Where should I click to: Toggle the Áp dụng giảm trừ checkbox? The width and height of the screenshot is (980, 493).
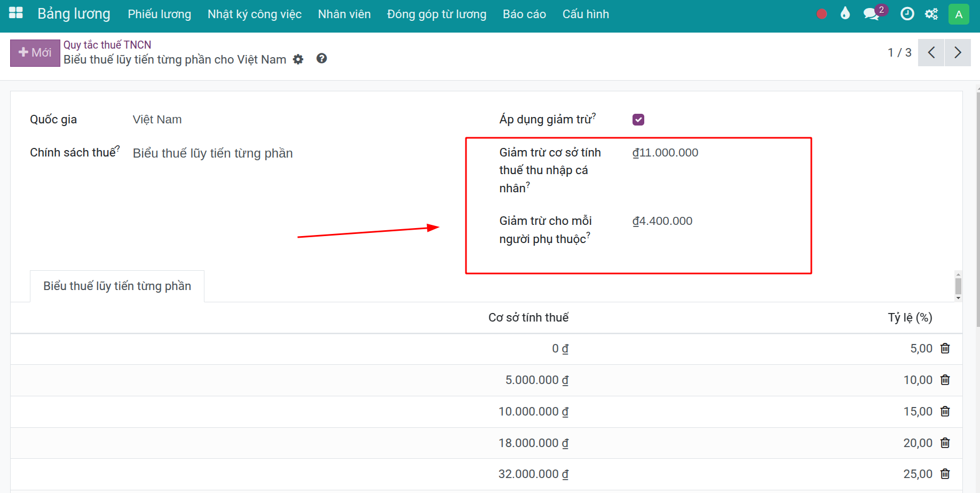pyautogui.click(x=638, y=120)
